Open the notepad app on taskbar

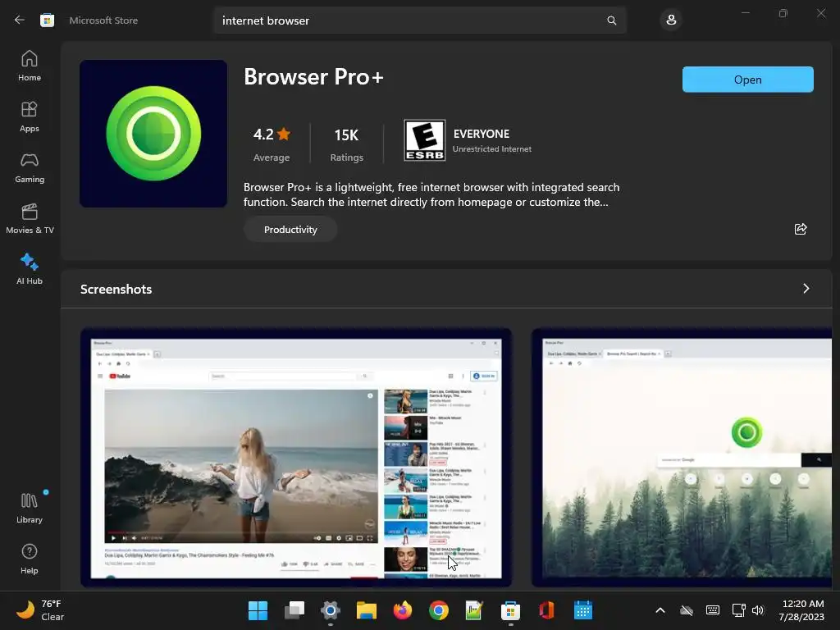point(474,610)
